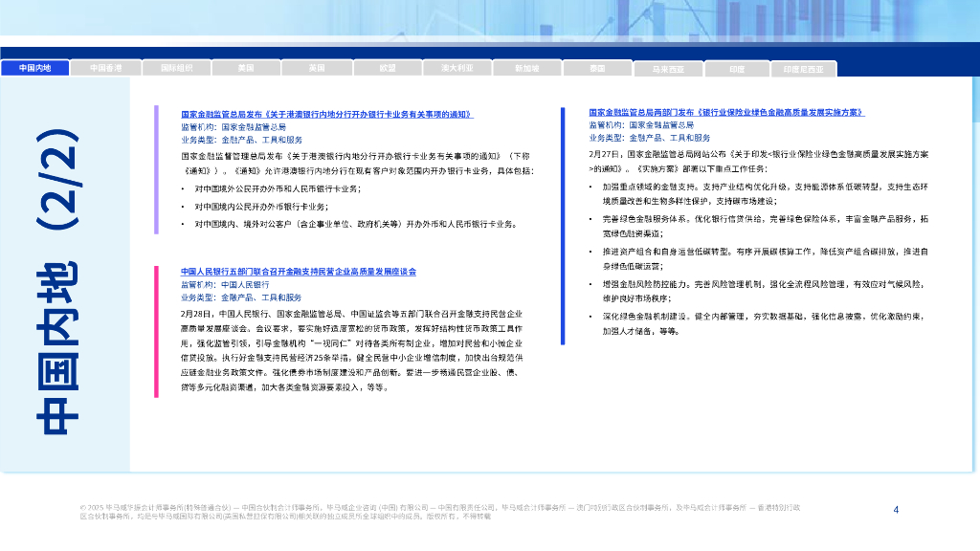
Task: Click the text 监管机构：中国人民银行
Action: click(x=225, y=284)
